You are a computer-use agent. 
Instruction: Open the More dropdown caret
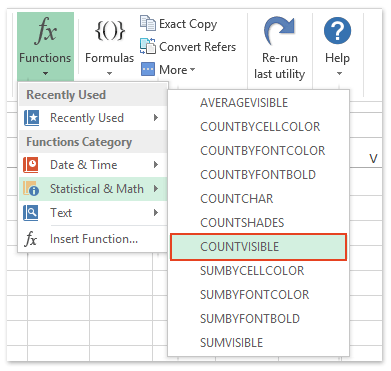coord(192,70)
